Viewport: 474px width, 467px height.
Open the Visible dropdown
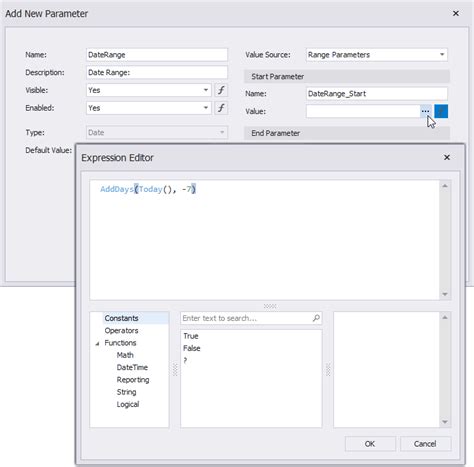(206, 90)
